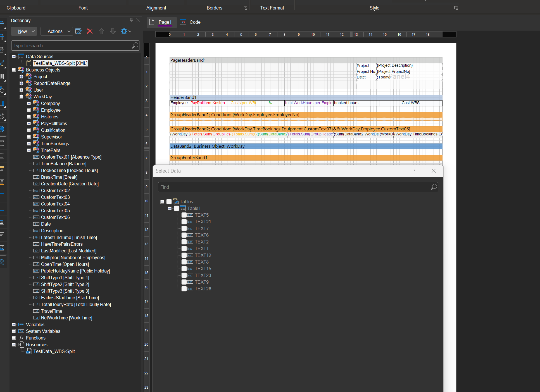Click the System Variables icon
540x392 pixels.
(21, 331)
